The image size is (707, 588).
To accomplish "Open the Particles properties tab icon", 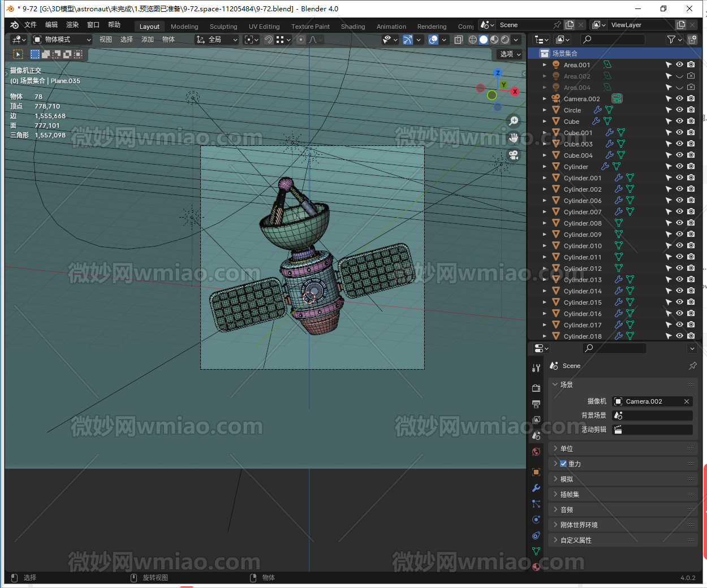I will (x=536, y=504).
